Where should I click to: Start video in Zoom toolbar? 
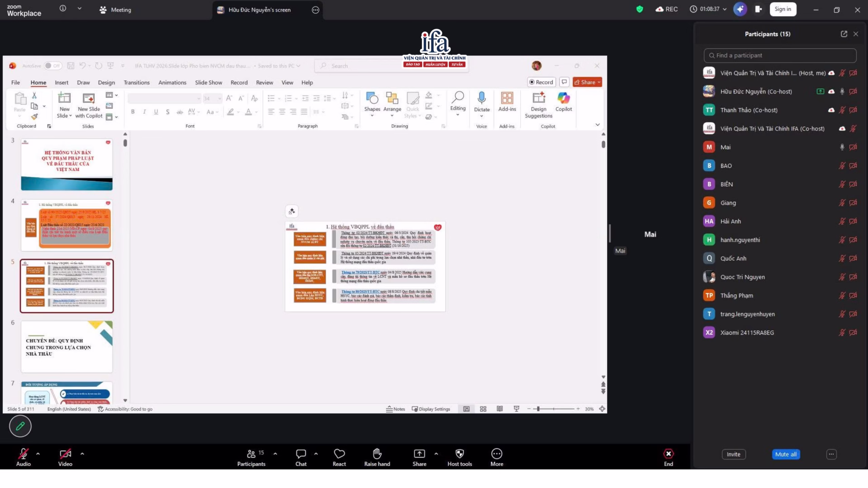pos(65,454)
